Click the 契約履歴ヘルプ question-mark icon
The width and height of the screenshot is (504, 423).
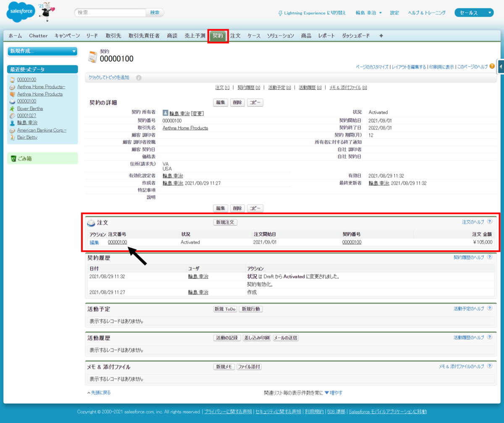[490, 257]
